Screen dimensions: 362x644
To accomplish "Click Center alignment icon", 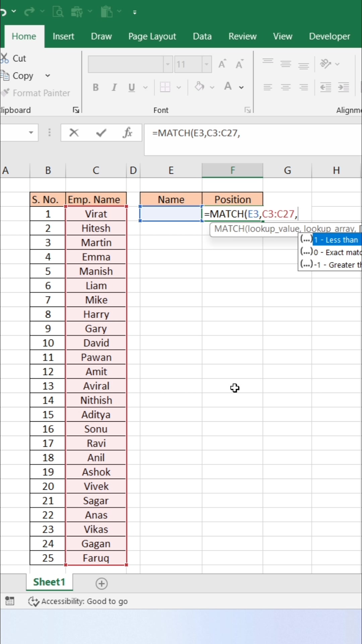I will [286, 88].
